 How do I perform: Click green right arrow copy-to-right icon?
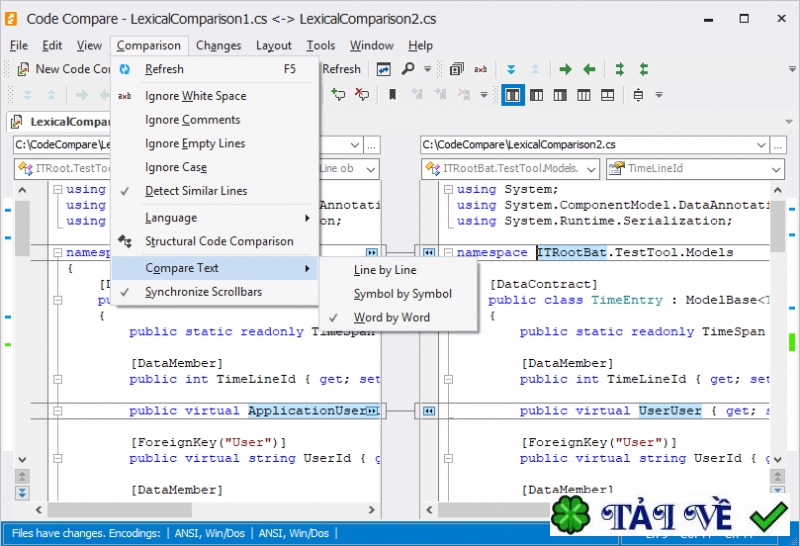pos(566,69)
